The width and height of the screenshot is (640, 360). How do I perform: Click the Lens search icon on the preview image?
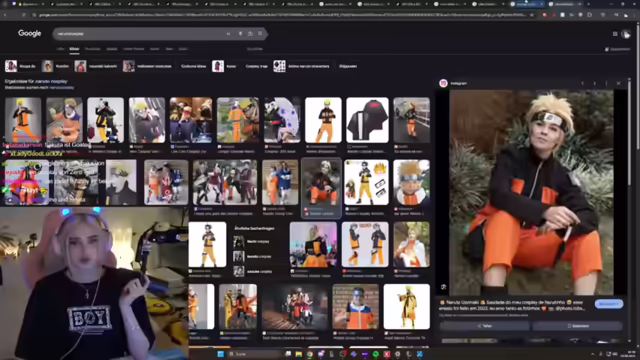443,287
